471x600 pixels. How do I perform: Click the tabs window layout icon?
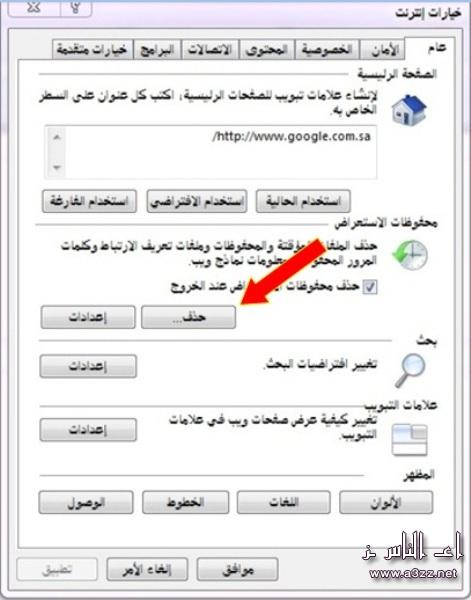(x=410, y=440)
